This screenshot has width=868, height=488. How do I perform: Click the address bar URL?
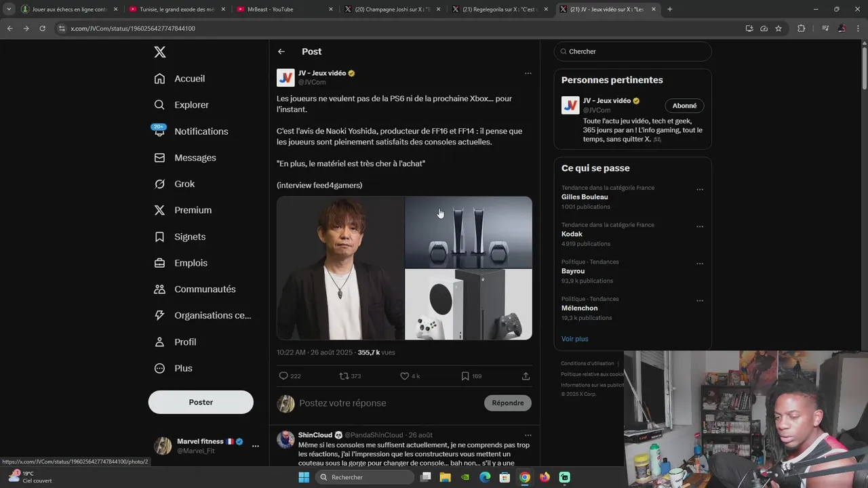point(133,28)
